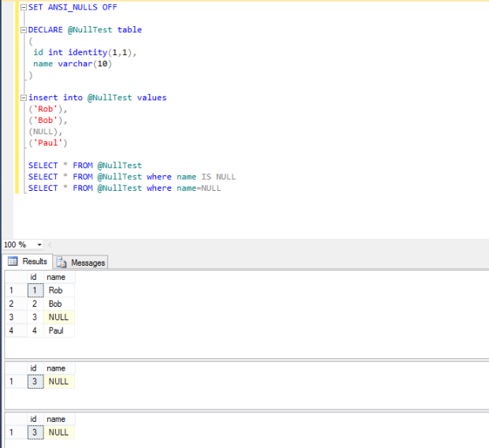Click the Messages tab page icon
This screenshot has height=448, width=489.
(62, 262)
